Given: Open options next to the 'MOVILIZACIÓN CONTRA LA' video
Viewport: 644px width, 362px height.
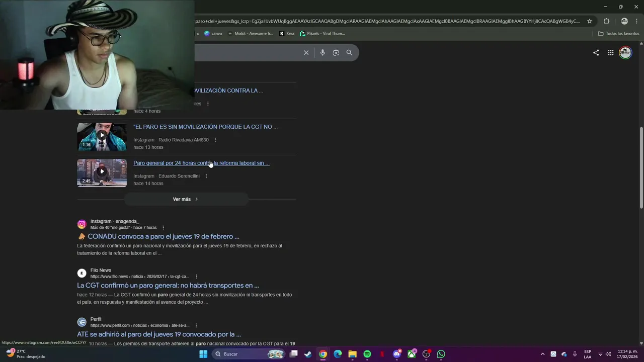Looking at the screenshot, I should coord(208,104).
